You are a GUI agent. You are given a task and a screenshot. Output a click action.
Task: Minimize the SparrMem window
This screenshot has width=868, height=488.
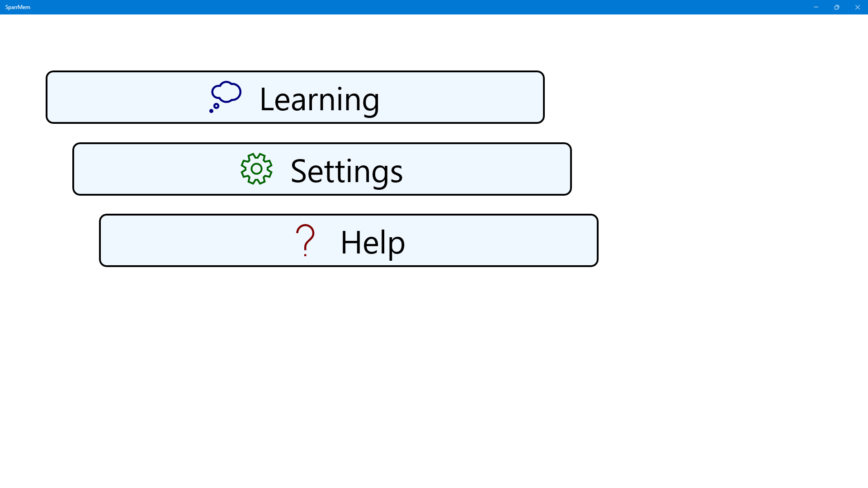click(x=816, y=7)
